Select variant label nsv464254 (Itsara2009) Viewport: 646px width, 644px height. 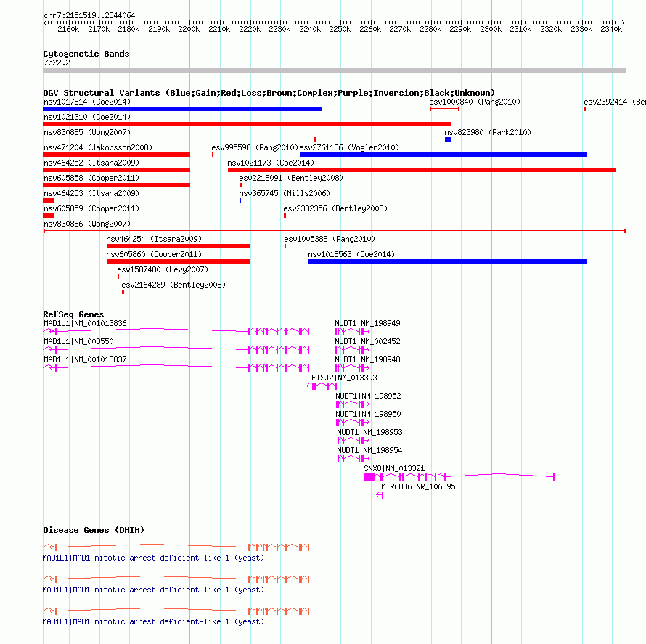click(154, 239)
